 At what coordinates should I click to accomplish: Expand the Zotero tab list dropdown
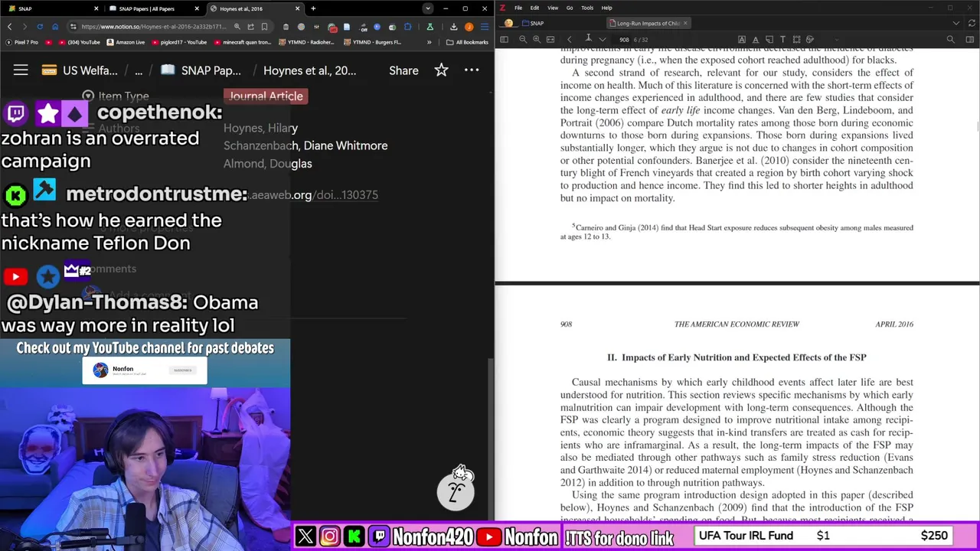955,23
